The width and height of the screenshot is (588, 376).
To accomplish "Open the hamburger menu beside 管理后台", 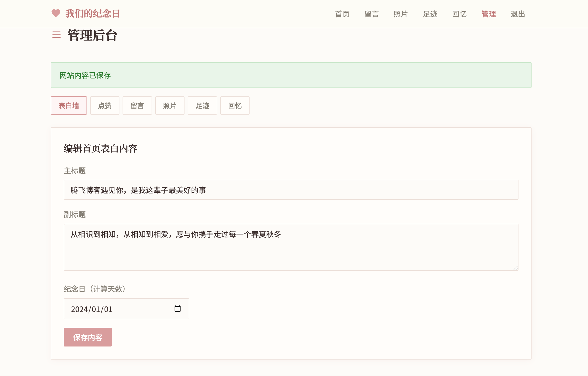I will 56,35.
